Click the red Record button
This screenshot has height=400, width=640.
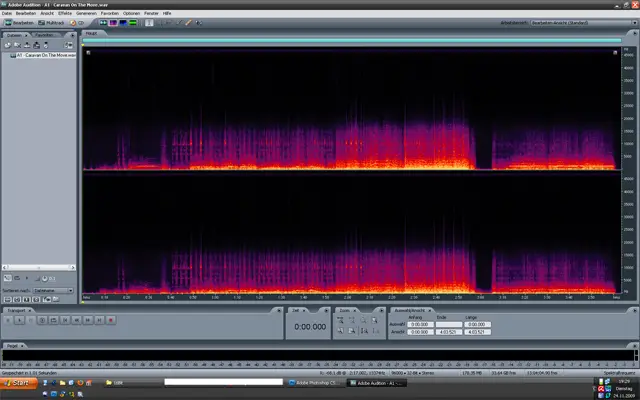click(x=111, y=320)
